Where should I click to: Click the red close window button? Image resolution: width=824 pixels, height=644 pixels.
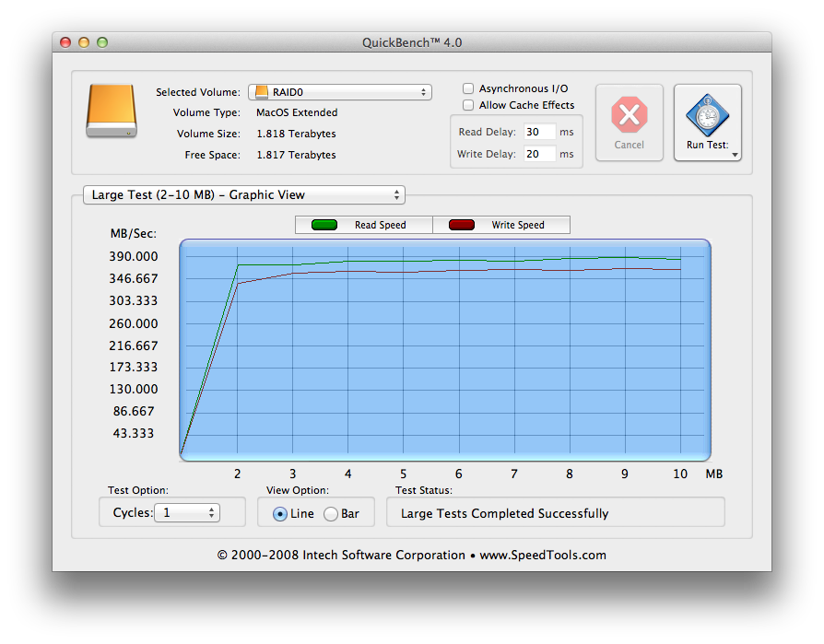(65, 42)
